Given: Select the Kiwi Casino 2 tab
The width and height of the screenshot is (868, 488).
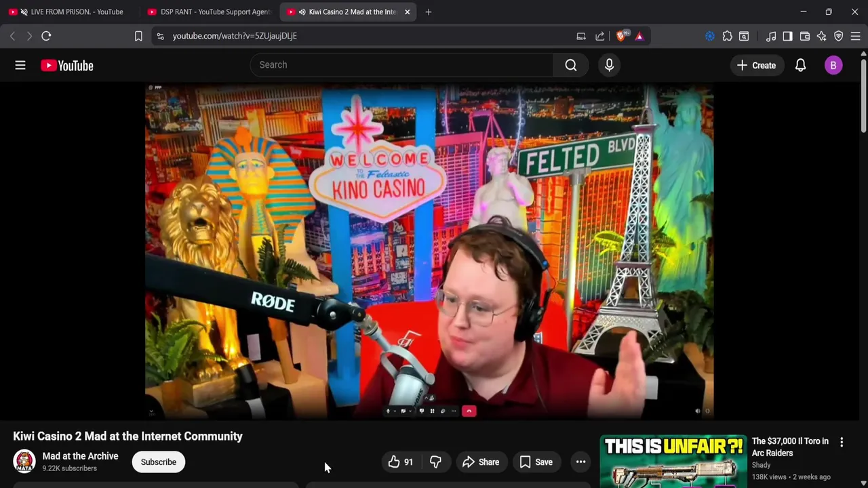Looking at the screenshot, I should (349, 12).
